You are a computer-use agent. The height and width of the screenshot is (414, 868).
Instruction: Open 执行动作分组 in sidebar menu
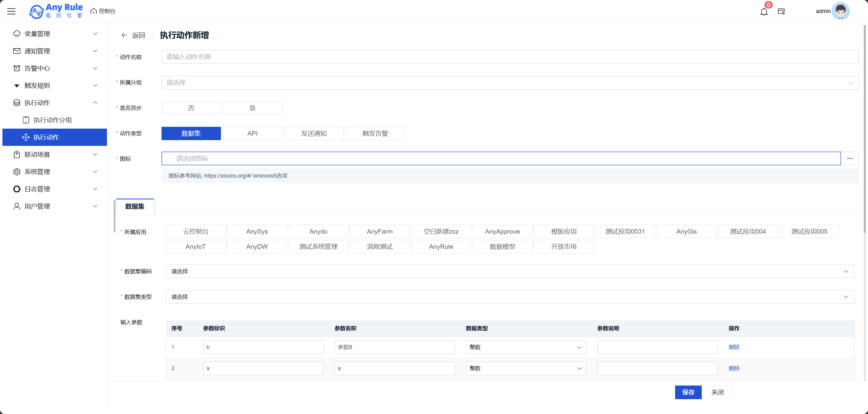[52, 120]
